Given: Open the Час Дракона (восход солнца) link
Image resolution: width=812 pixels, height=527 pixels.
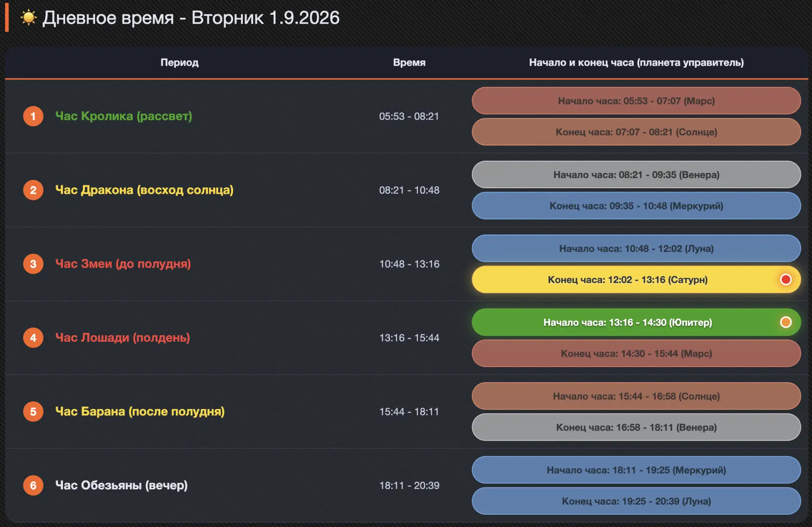Looking at the screenshot, I should point(145,190).
